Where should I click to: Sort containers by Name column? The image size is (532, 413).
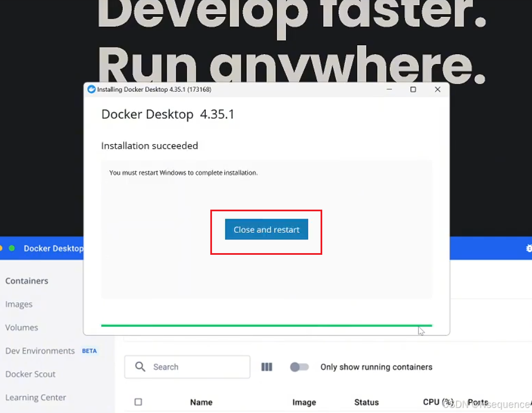(x=201, y=402)
